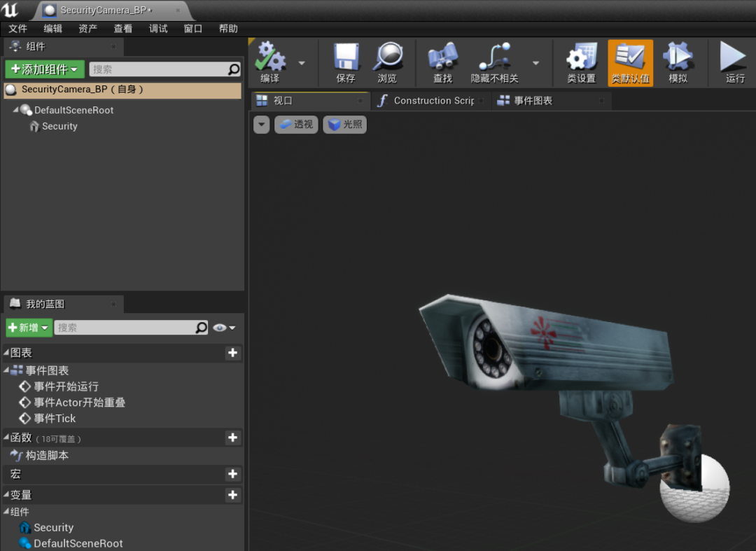Click the 新增 add new button
The height and width of the screenshot is (551, 756).
29,328
